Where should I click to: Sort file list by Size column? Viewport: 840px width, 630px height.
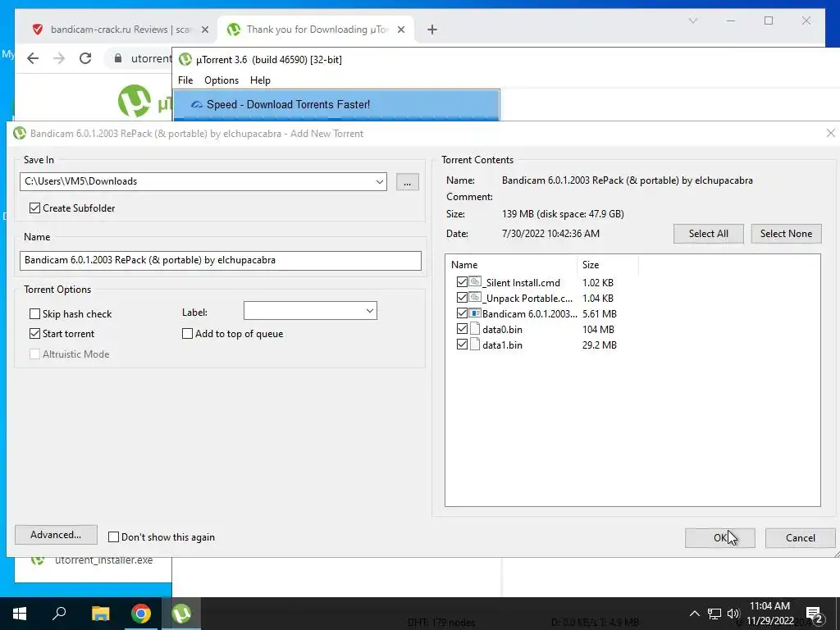point(608,265)
